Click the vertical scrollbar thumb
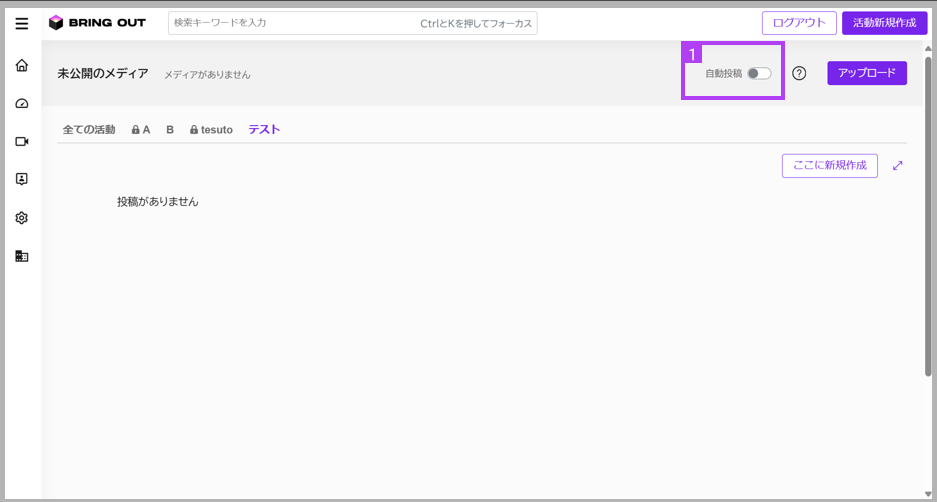 click(928, 216)
